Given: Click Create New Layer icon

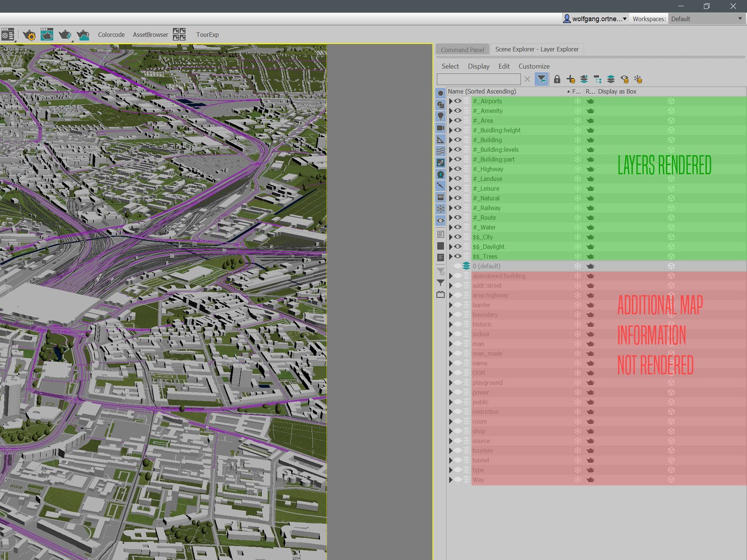Looking at the screenshot, I should [571, 79].
